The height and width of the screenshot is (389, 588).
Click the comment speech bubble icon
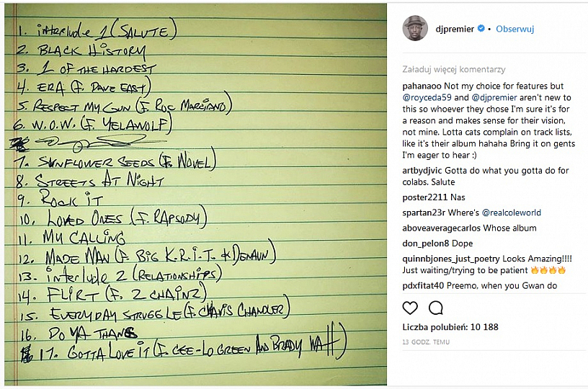click(435, 308)
